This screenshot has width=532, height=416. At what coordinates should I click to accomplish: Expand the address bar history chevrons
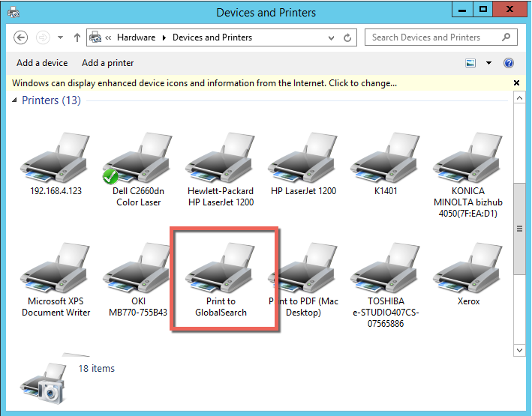(109, 37)
